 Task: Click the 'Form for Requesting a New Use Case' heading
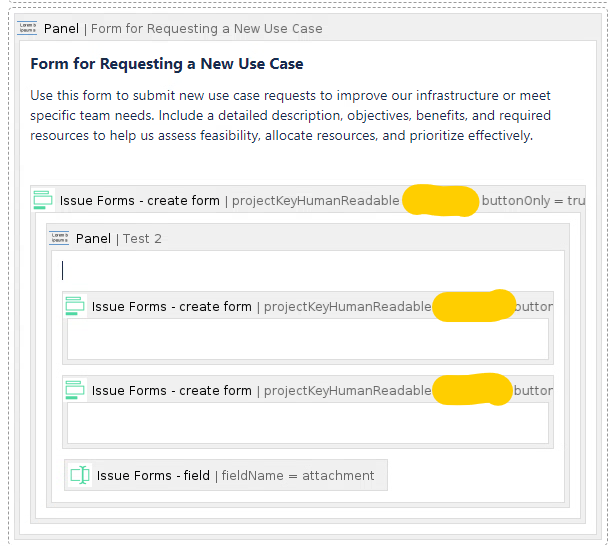click(167, 64)
